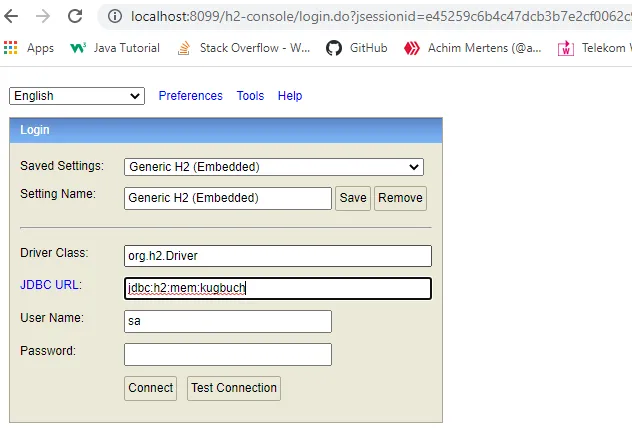The image size is (632, 429).
Task: Click into the Setting Name field
Action: [x=228, y=198]
